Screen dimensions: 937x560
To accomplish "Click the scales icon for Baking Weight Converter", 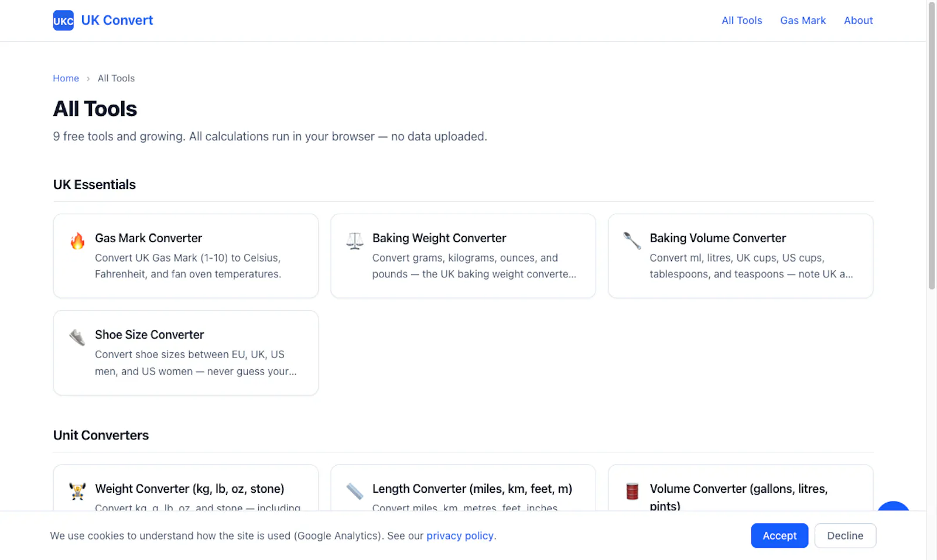I will 355,241.
